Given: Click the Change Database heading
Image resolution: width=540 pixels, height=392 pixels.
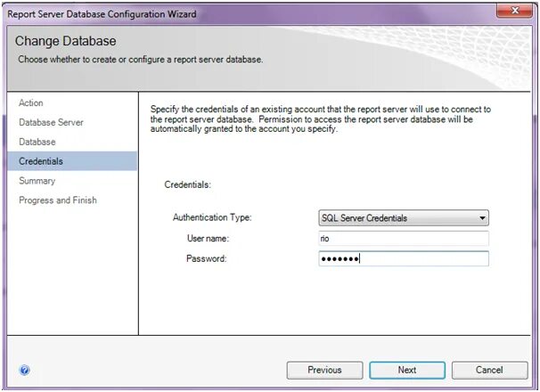Looking at the screenshot, I should click(65, 41).
